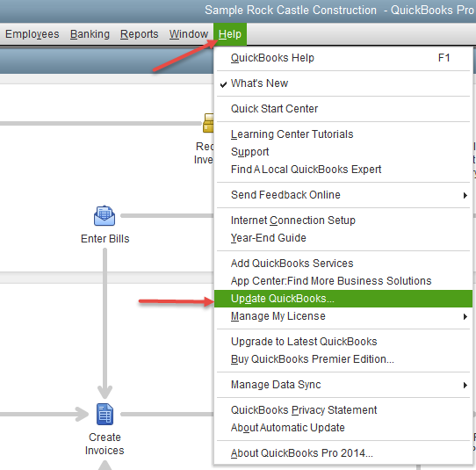Close the Help menu in menu bar

point(230,34)
